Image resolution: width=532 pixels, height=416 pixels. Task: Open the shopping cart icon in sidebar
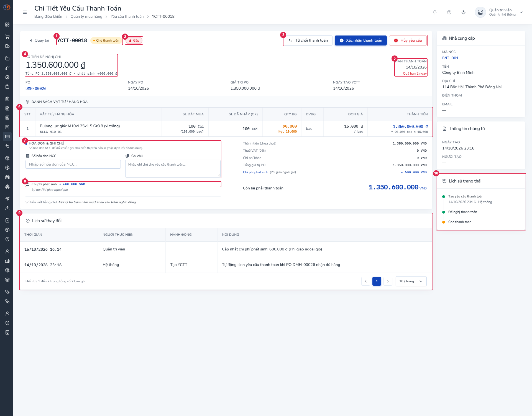coord(7,37)
